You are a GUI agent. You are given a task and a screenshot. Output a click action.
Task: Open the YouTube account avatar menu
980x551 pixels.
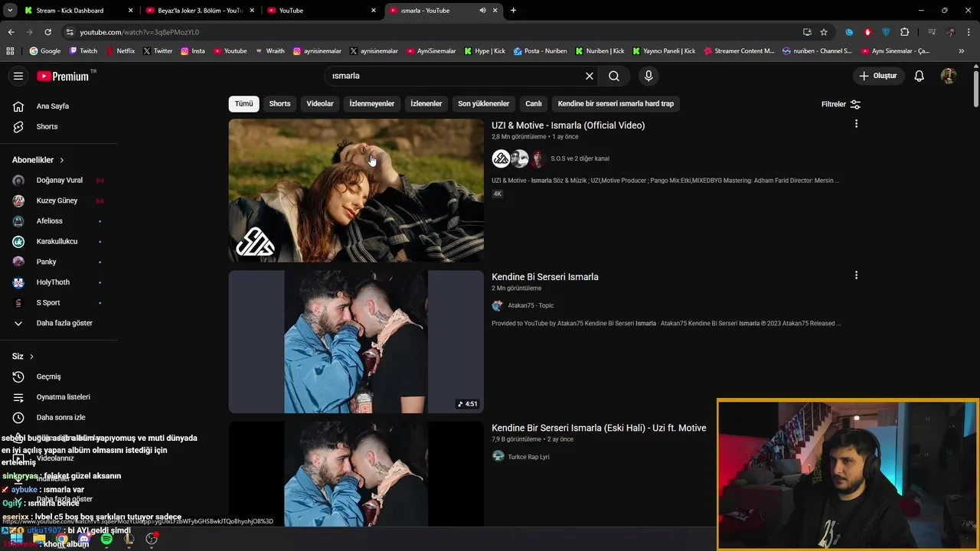pos(949,76)
